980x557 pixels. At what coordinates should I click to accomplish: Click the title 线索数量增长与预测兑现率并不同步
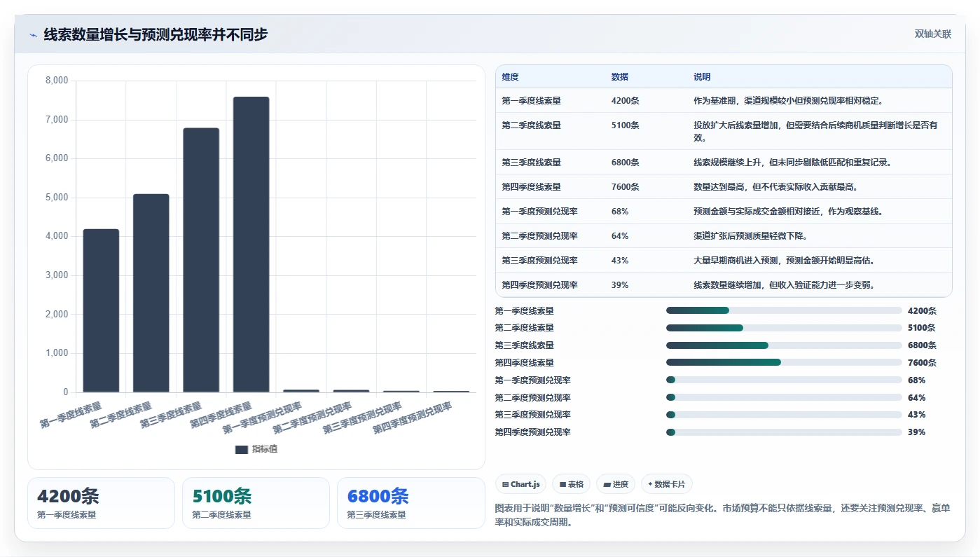[156, 34]
